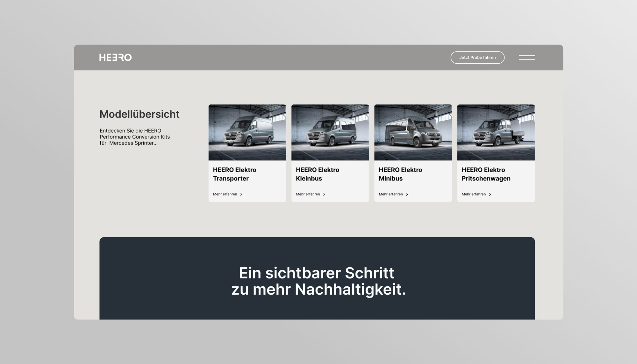
Task: Select the Modellübersicht heading
Action: coord(140,114)
